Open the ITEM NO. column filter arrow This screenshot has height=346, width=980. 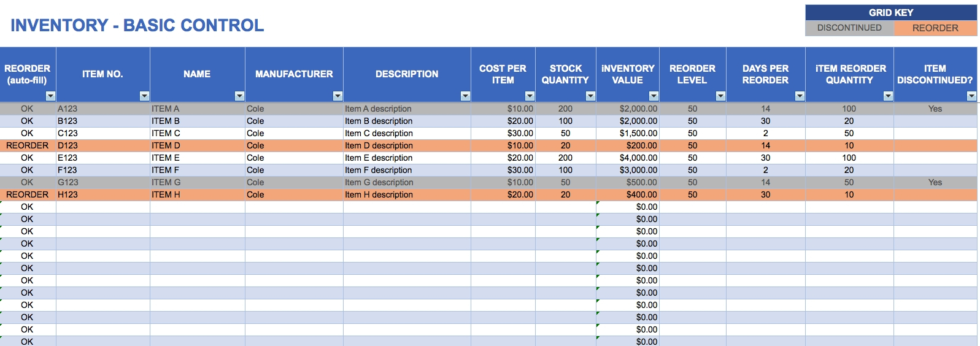tap(144, 96)
